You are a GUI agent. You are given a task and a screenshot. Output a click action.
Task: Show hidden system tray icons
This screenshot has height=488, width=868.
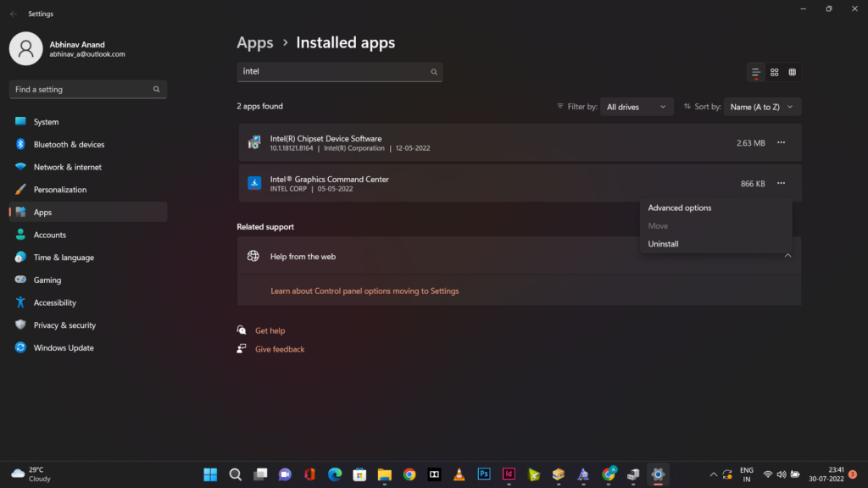pyautogui.click(x=714, y=474)
